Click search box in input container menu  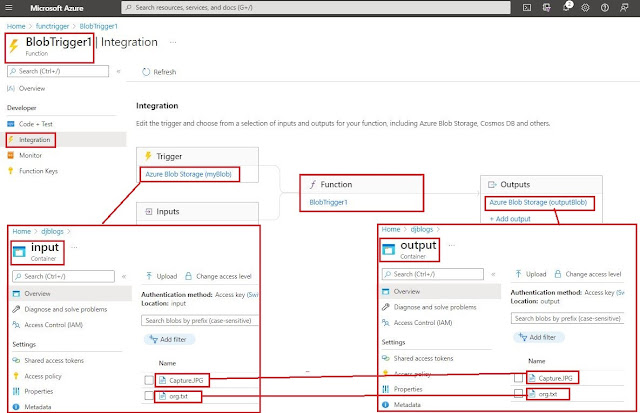tap(63, 276)
